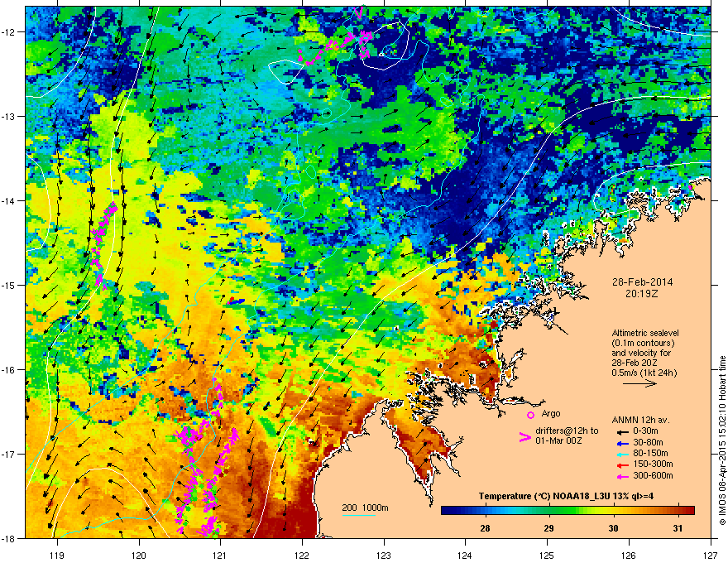Select the red 150-300m arrow legend symbol
The width and height of the screenshot is (728, 563).
[623, 465]
